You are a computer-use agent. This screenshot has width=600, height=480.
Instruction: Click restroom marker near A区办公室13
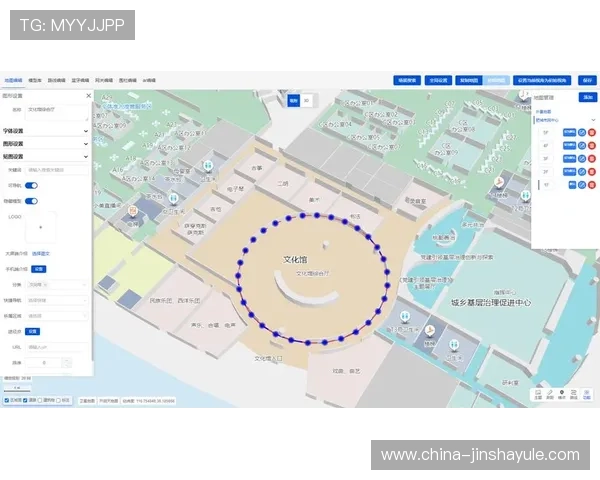(208, 166)
